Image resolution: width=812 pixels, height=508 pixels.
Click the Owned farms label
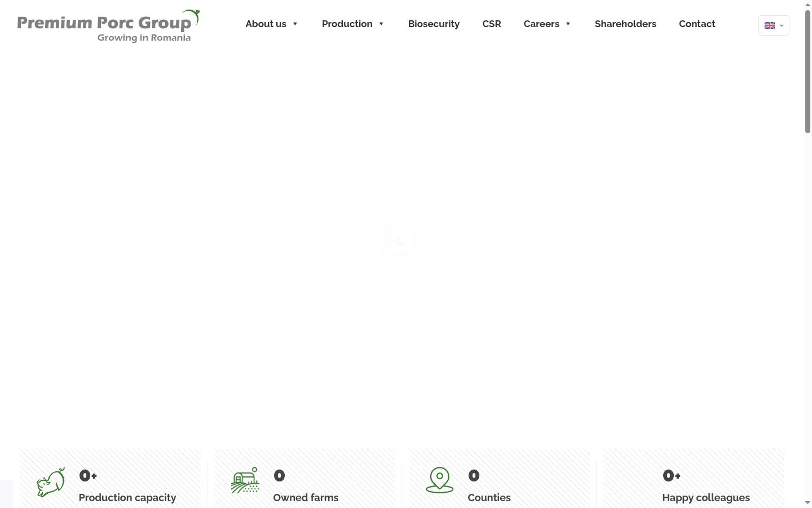(306, 498)
